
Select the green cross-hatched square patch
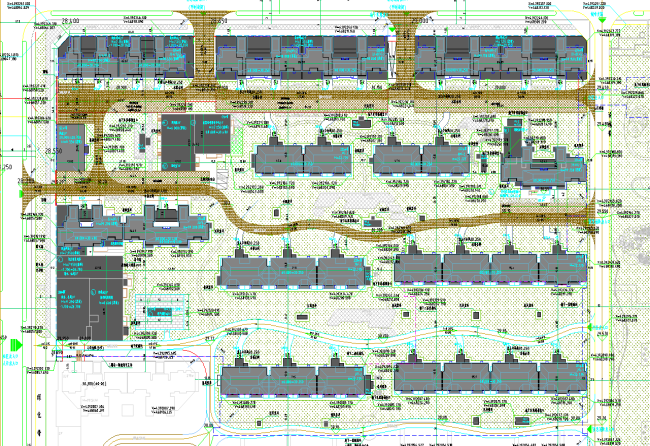click(x=238, y=141)
